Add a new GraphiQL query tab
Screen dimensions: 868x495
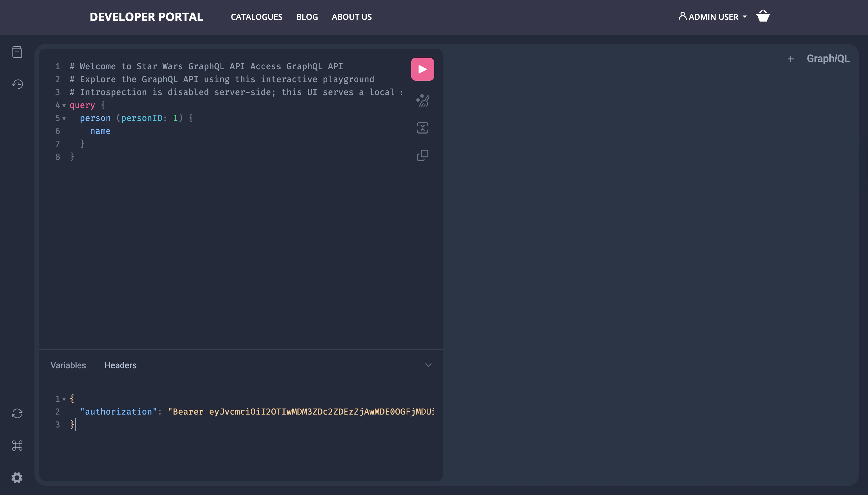click(791, 59)
